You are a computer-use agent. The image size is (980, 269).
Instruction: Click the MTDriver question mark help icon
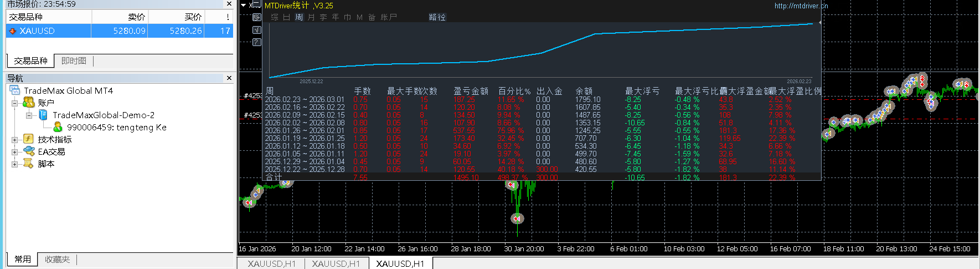point(256,42)
